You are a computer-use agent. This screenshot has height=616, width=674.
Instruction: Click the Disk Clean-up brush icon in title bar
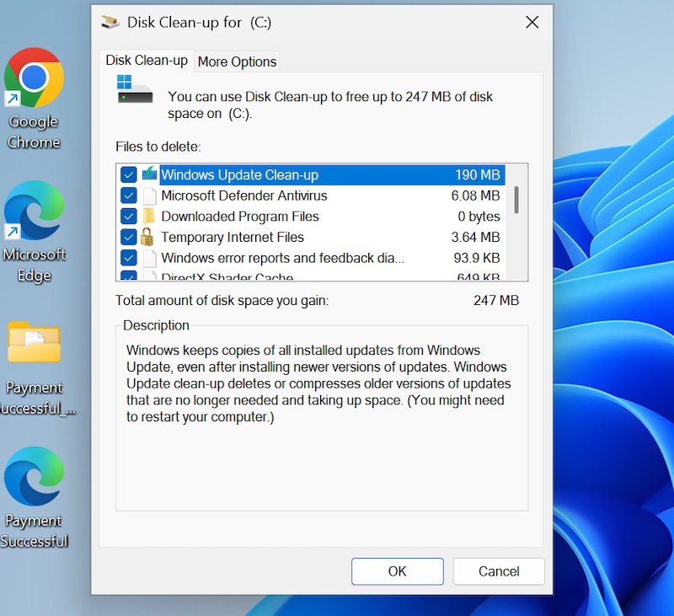click(x=110, y=22)
